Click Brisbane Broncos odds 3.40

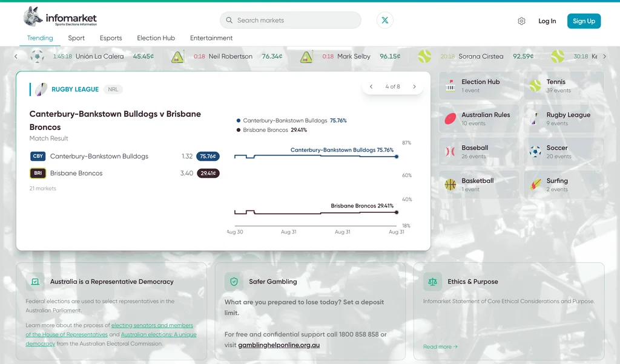[186, 174]
